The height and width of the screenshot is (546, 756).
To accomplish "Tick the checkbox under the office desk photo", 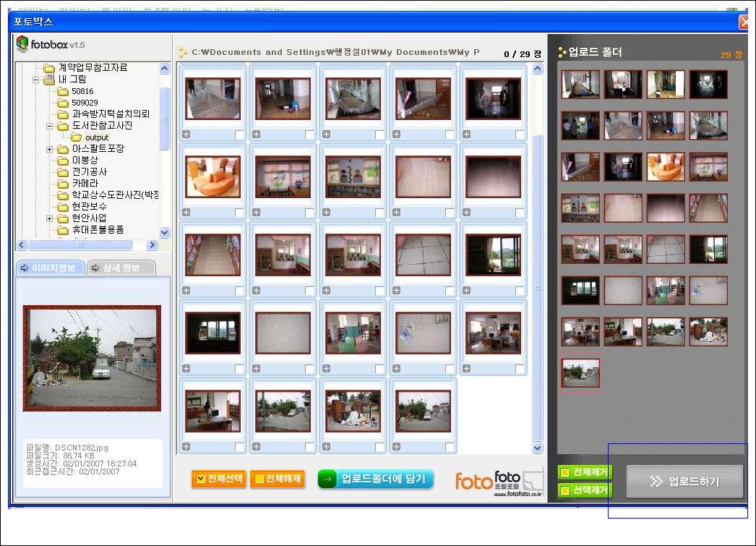I will pyautogui.click(x=239, y=447).
